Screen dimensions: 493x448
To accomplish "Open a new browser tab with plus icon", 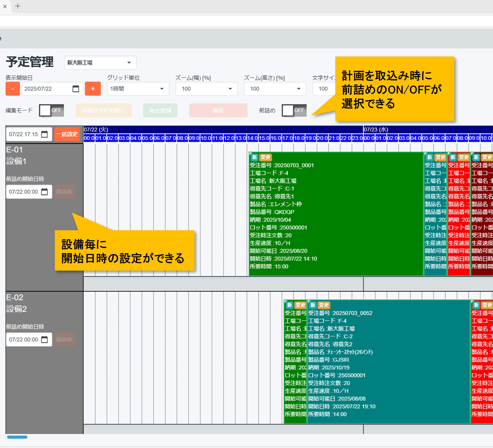I will click(18, 6).
